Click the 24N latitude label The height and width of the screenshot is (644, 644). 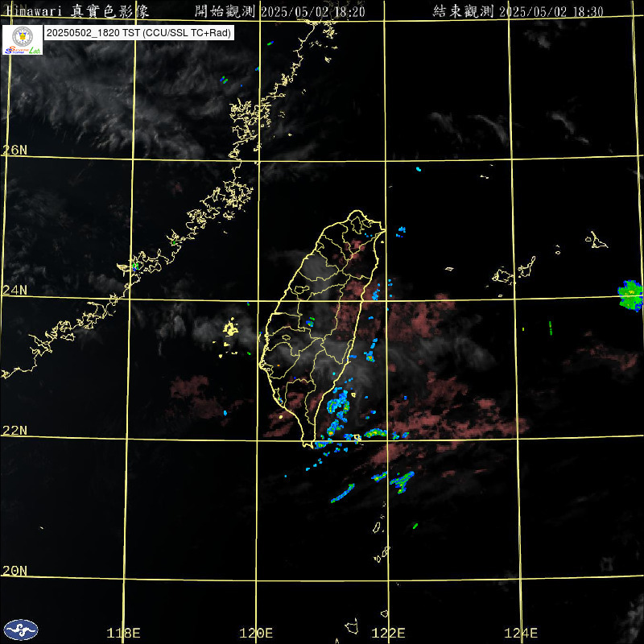click(x=14, y=290)
